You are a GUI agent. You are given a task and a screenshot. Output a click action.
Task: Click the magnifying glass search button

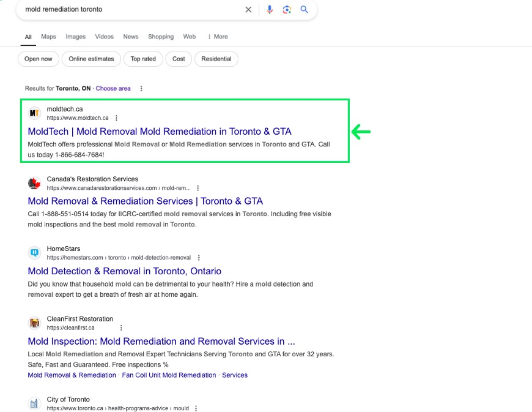[304, 10]
